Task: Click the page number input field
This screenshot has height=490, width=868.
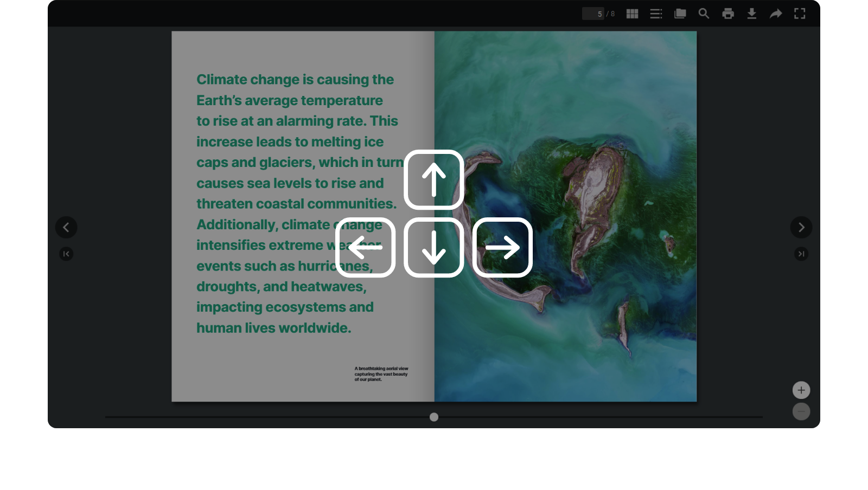Action: [x=593, y=14]
